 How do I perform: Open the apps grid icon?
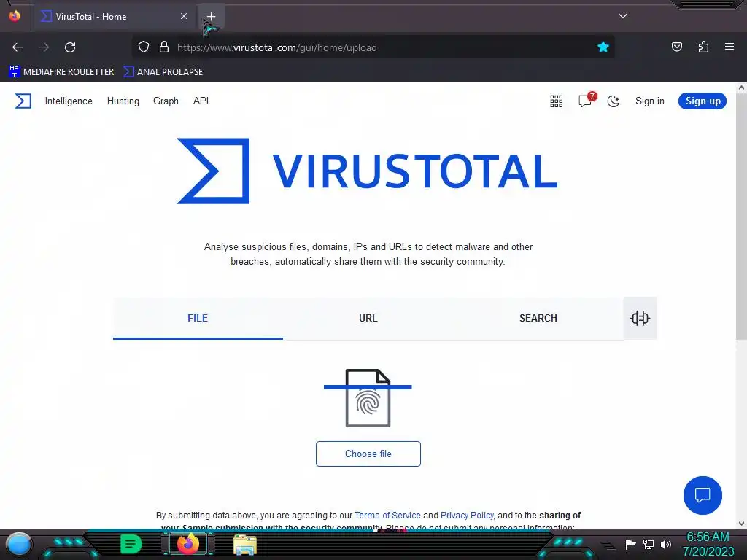[556, 101]
